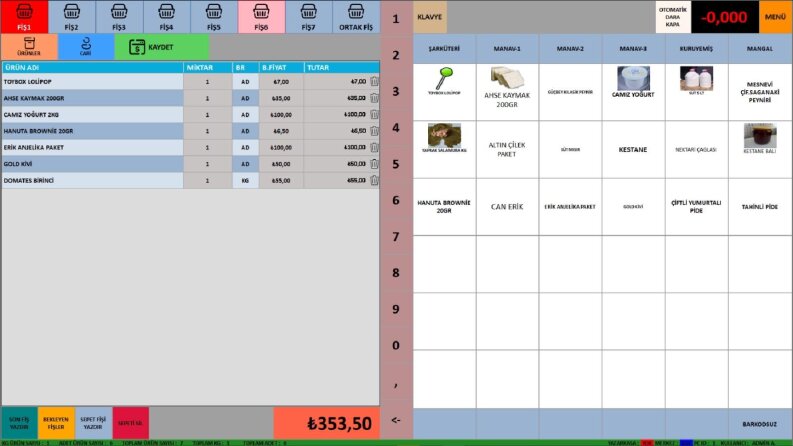Click SON FİŞ YAZDIR button
793x446 pixels.
[19, 423]
